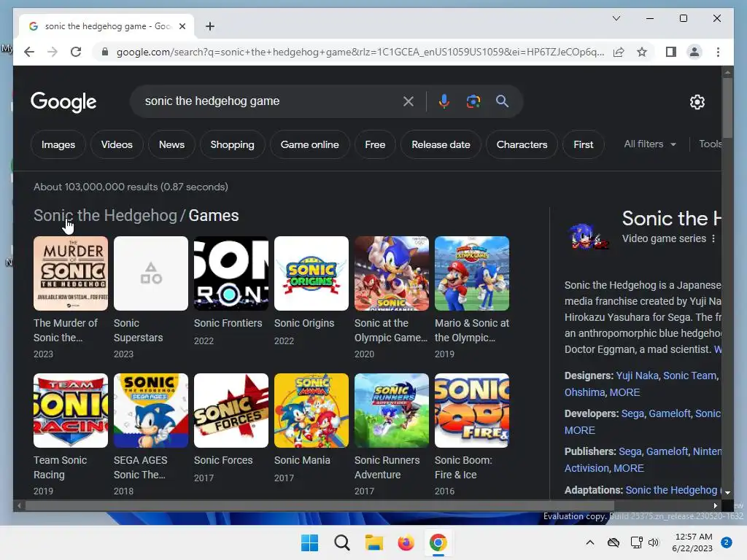Bookmark this tab with the star
The height and width of the screenshot is (560, 747).
click(642, 52)
